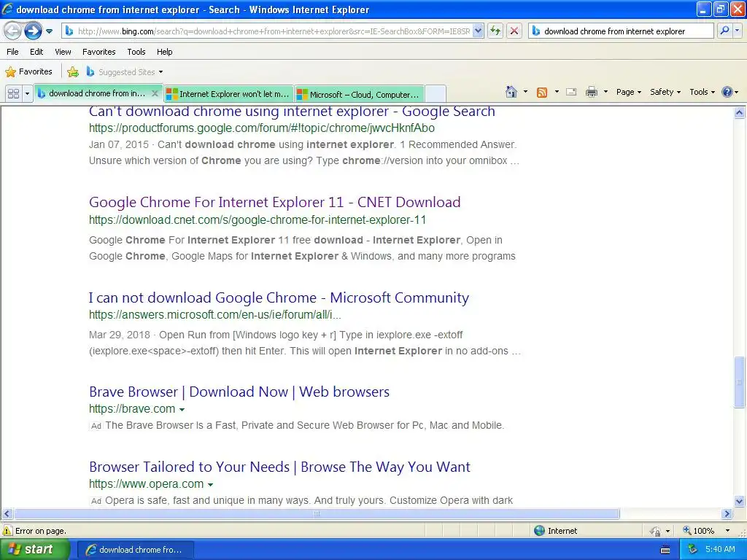Viewport: 747px width, 560px height.
Task: Click horizontal scrollbar left arrow
Action: (7, 514)
